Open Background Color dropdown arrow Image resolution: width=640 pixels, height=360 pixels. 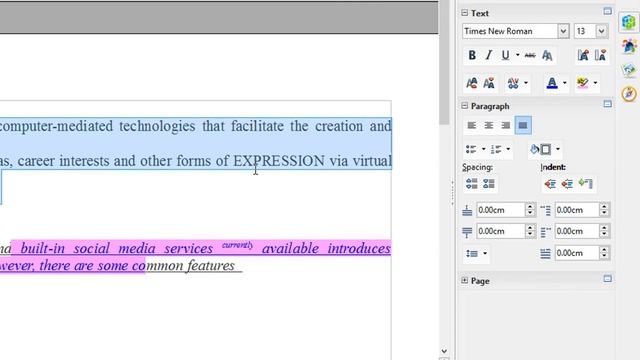(x=558, y=149)
